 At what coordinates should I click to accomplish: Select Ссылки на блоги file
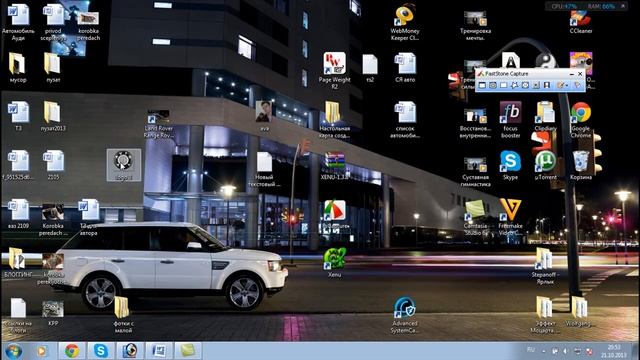pos(18,315)
